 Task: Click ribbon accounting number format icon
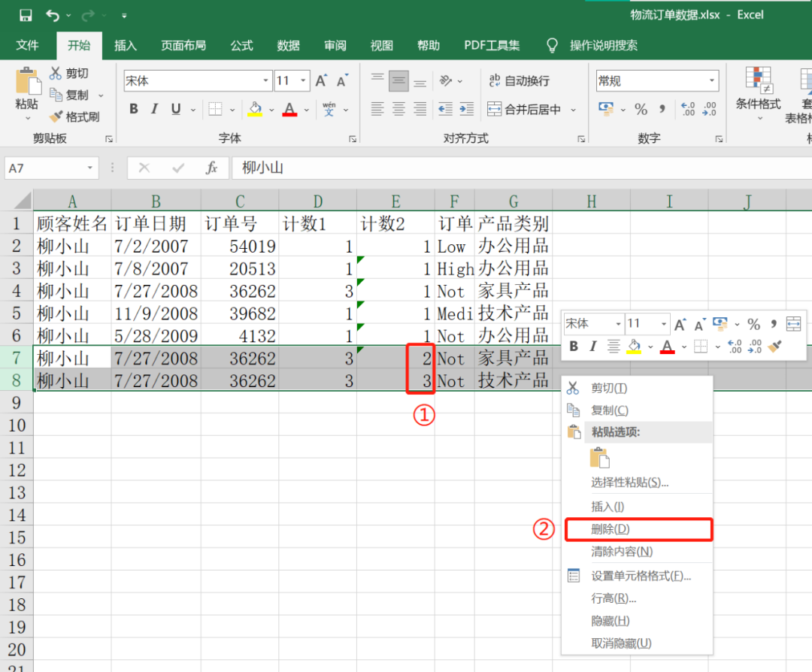coord(605,109)
